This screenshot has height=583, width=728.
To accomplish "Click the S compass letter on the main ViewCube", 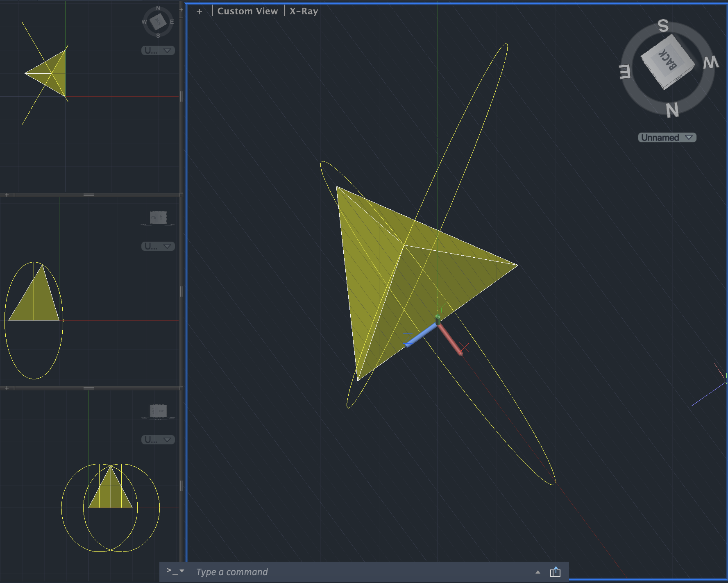I will coord(663,26).
